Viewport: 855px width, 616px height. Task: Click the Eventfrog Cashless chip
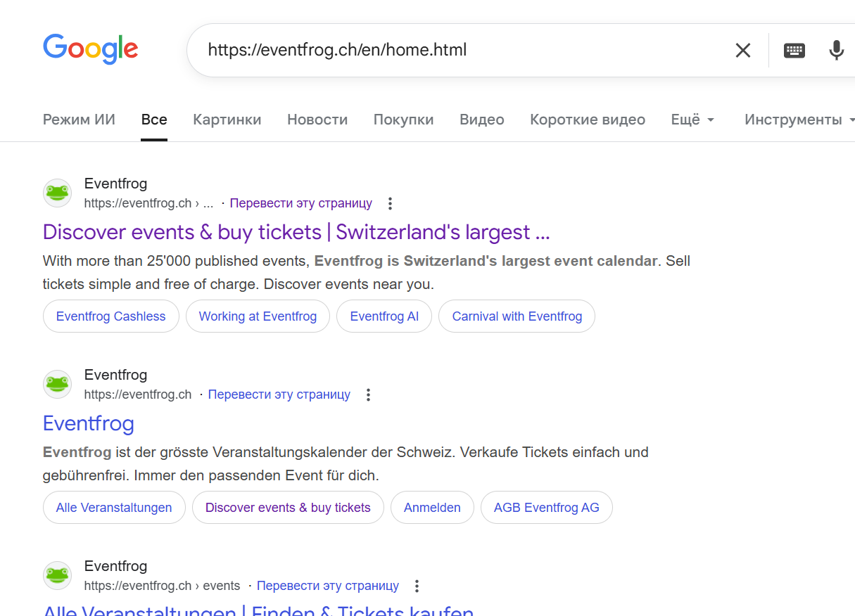(x=111, y=316)
